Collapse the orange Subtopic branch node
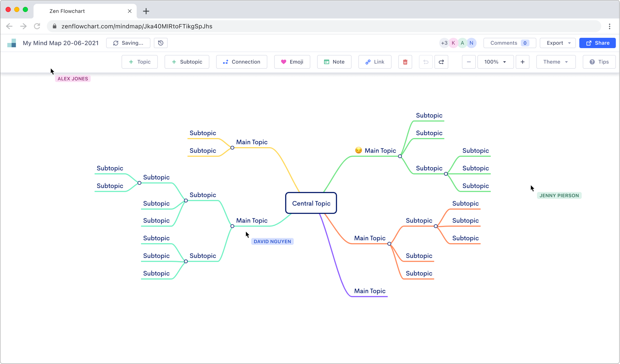This screenshot has height=364, width=620. coord(436,226)
